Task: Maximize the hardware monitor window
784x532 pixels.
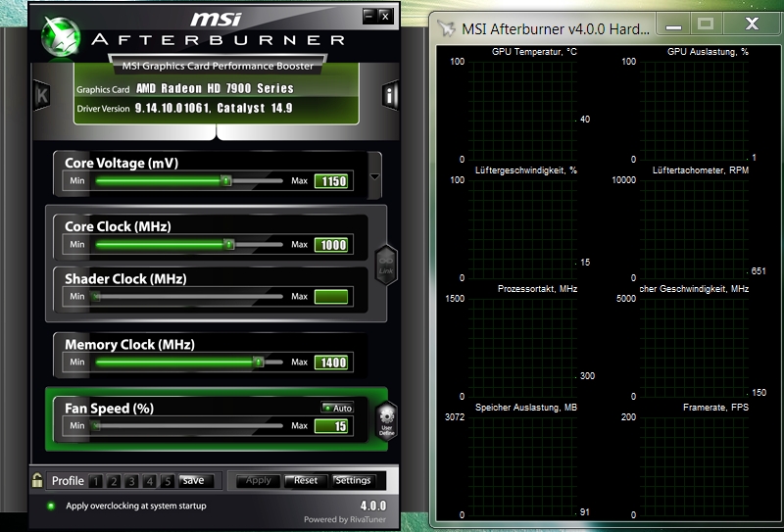Action: click(x=706, y=24)
